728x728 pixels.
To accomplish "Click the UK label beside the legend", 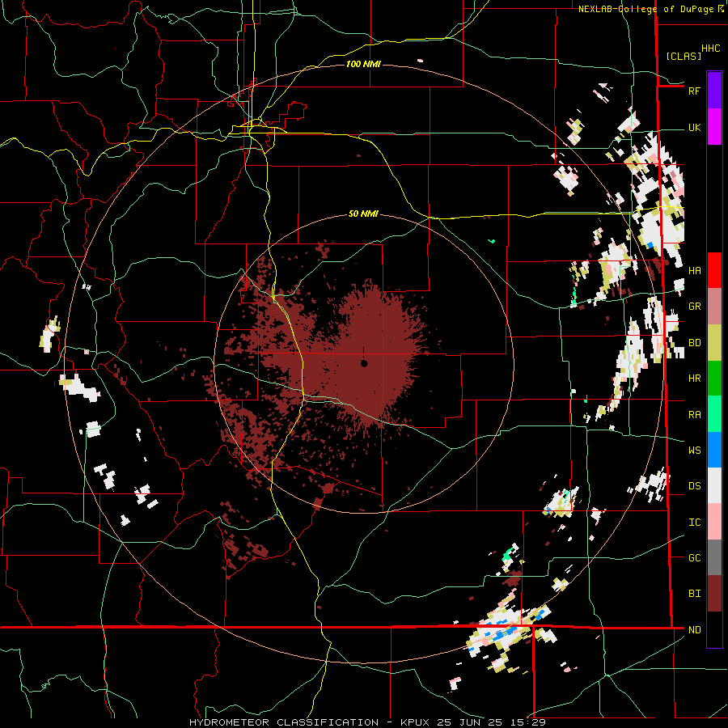I will [x=694, y=128].
